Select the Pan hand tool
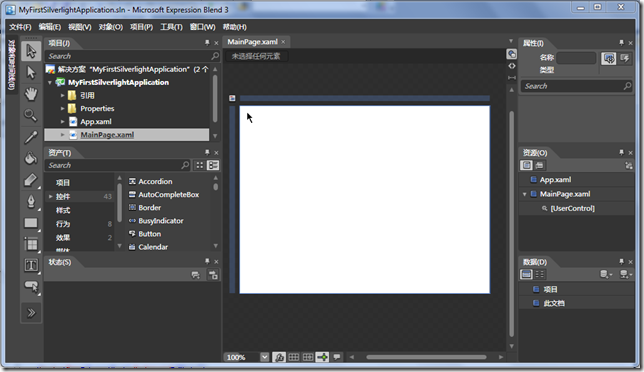The width and height of the screenshot is (644, 372). pos(31,94)
